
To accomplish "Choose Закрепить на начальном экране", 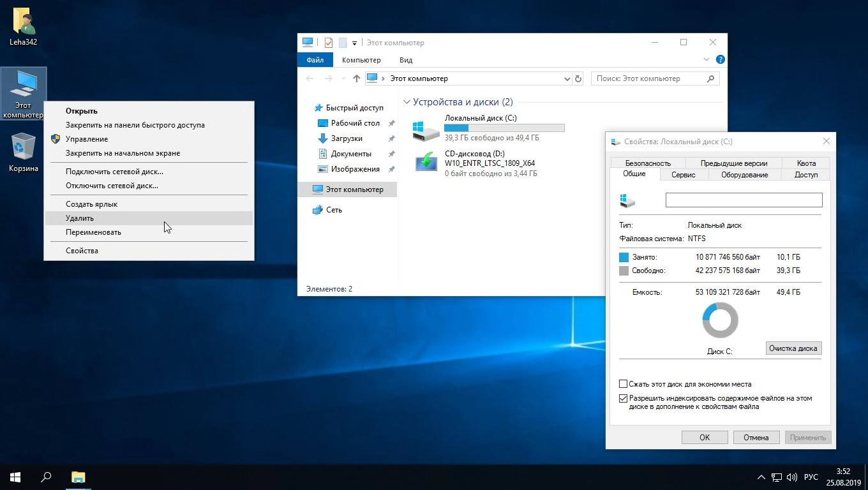I will coord(149,153).
